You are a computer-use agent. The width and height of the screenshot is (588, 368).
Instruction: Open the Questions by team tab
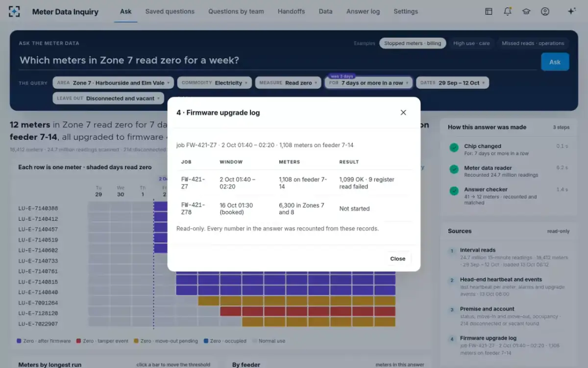(x=236, y=12)
